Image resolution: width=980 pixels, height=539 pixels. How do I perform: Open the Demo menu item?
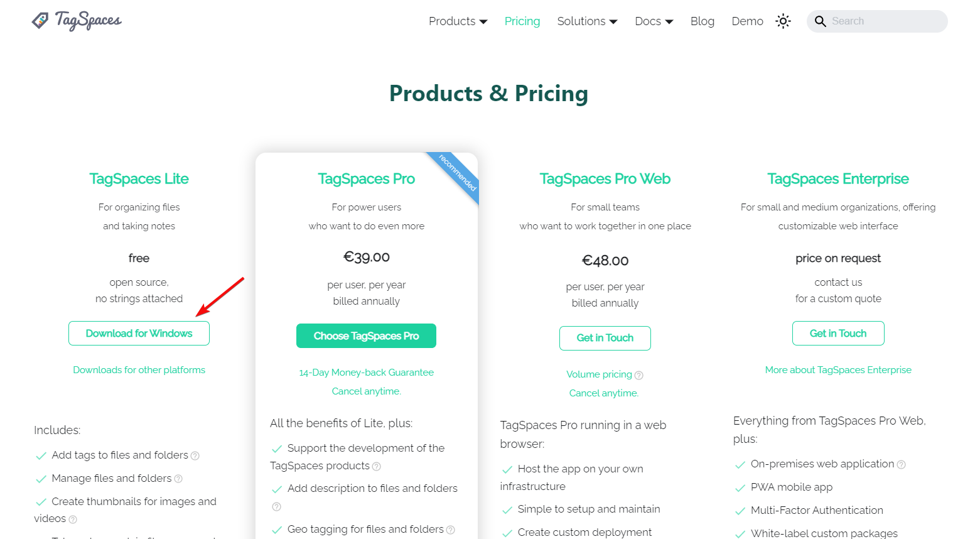(x=747, y=21)
